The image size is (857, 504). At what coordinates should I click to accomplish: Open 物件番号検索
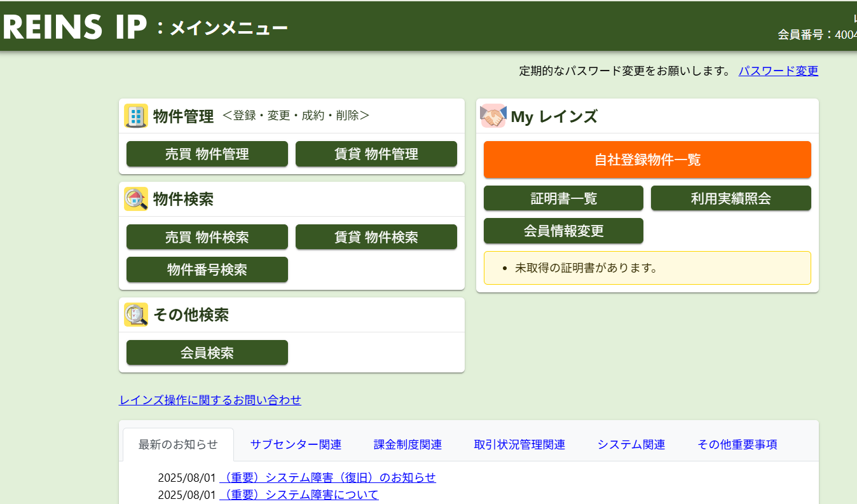(207, 269)
